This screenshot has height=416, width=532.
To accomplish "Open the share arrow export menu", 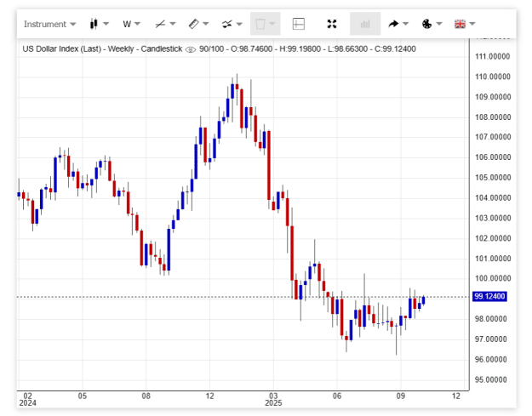I will click(398, 24).
